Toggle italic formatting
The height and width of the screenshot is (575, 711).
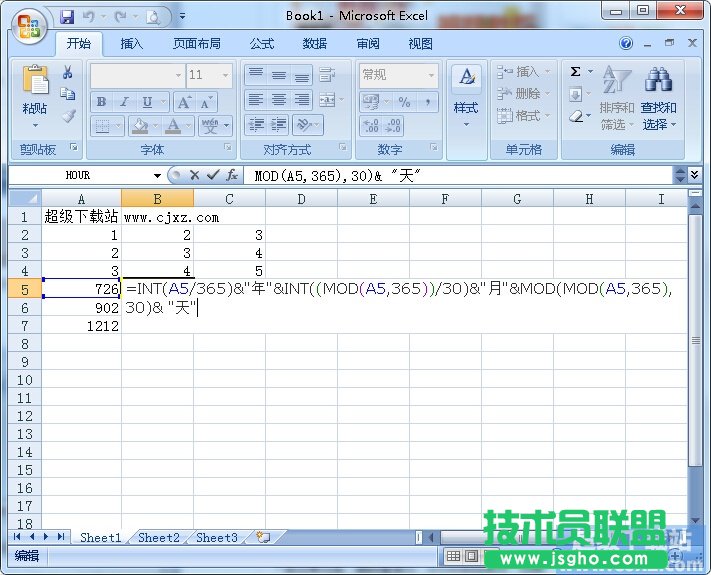124,102
